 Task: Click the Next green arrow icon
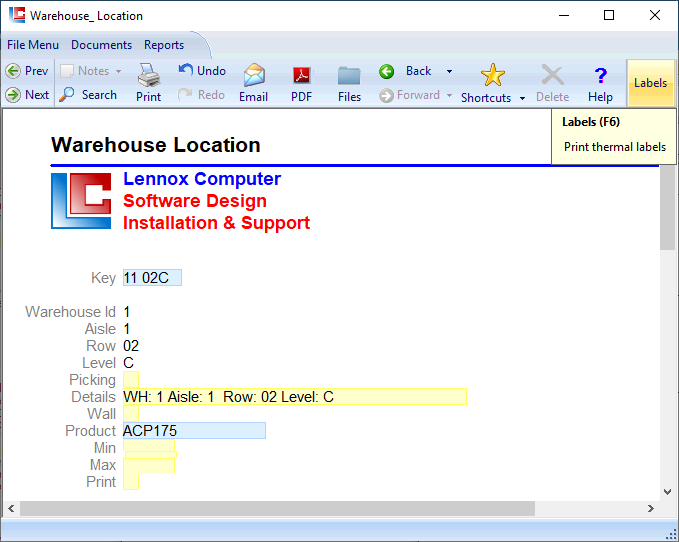tap(13, 95)
